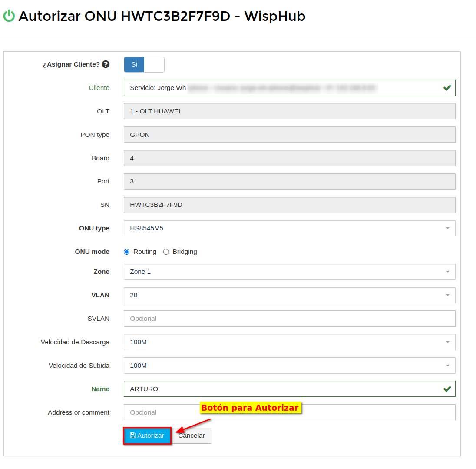This screenshot has height=469, width=476.
Task: Click the green checkmark in Cliente field
Action: coord(447,88)
